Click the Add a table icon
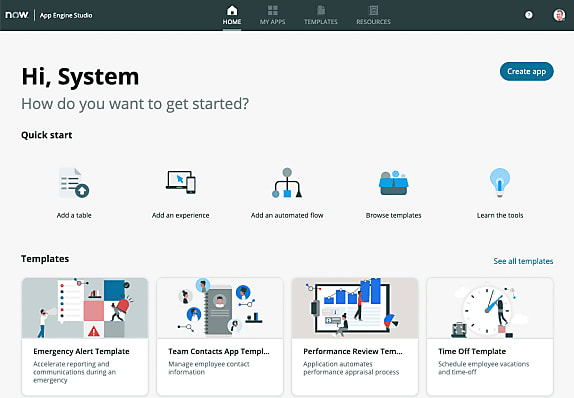Screen dimensions: 574x398 tap(74, 183)
